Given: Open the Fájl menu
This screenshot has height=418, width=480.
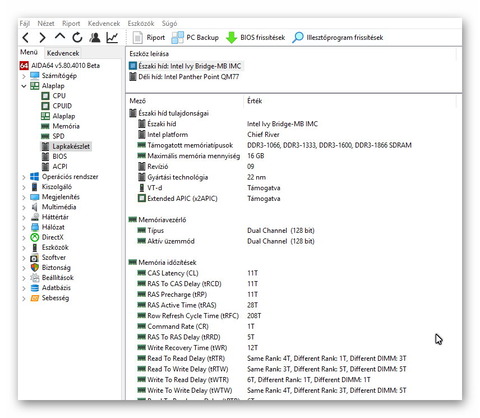Looking at the screenshot, I should tap(25, 24).
